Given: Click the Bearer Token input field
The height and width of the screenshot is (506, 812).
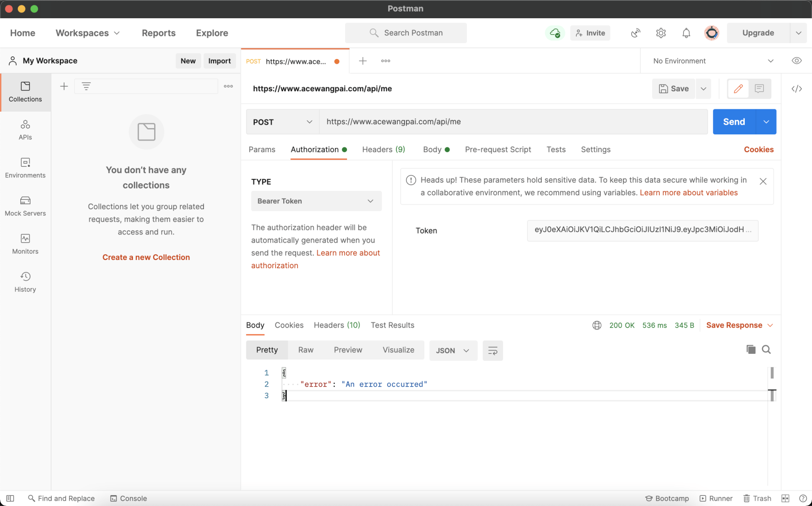Looking at the screenshot, I should 642,231.
